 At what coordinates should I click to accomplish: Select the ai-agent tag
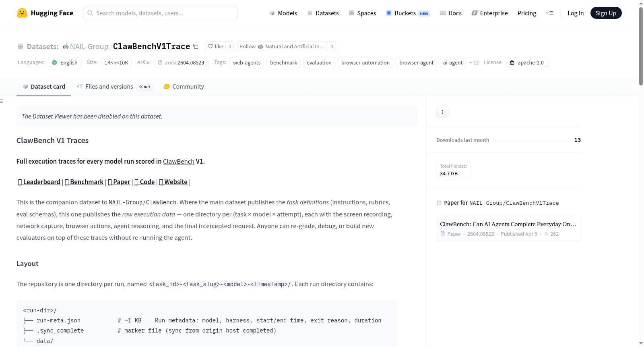coord(453,62)
